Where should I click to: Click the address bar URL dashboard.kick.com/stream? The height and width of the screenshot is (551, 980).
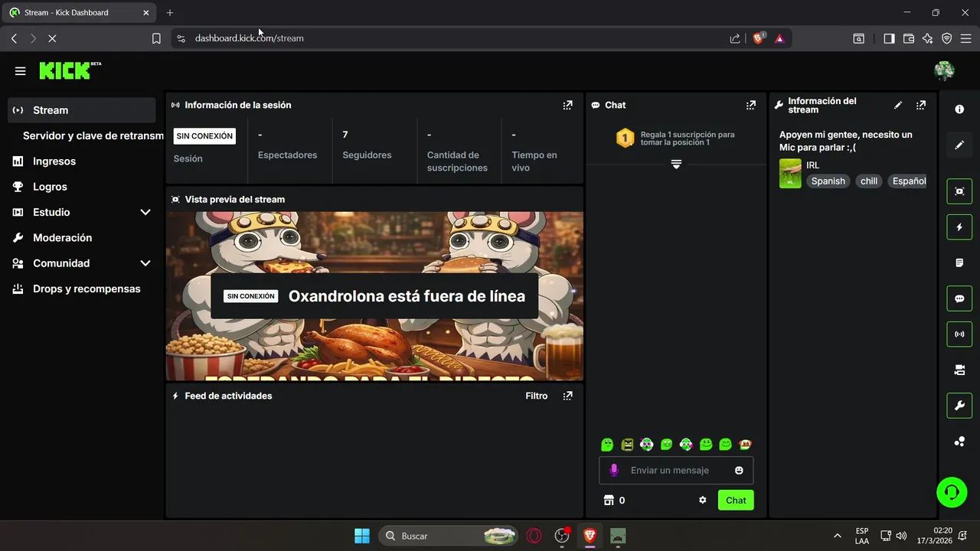(249, 38)
